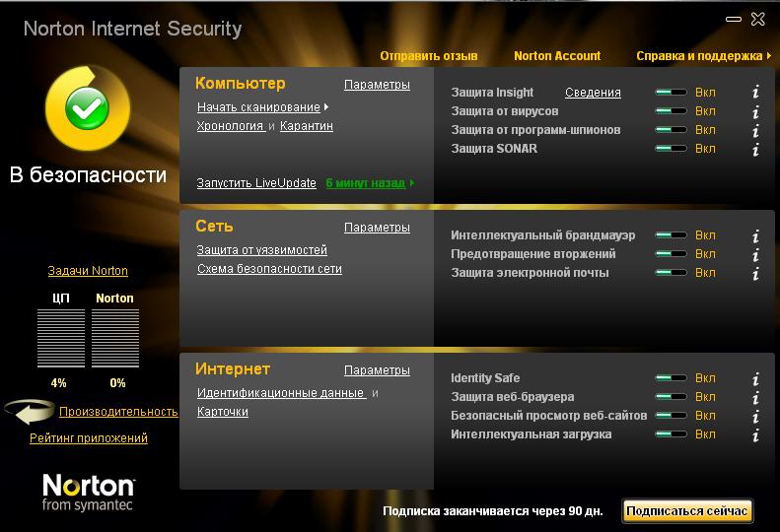
Task: Toggle Защита Insight switch
Action: (x=672, y=92)
